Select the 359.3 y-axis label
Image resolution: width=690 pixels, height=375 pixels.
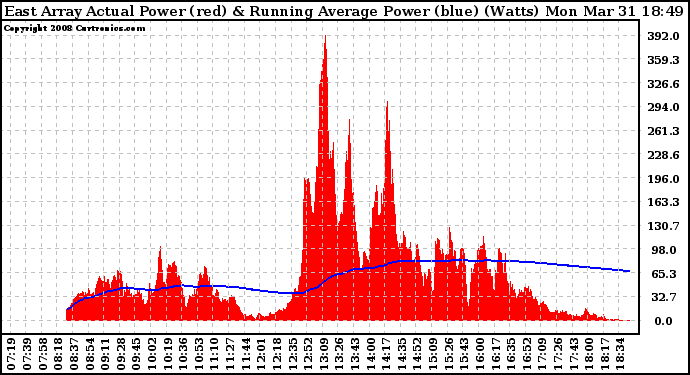[x=663, y=60]
